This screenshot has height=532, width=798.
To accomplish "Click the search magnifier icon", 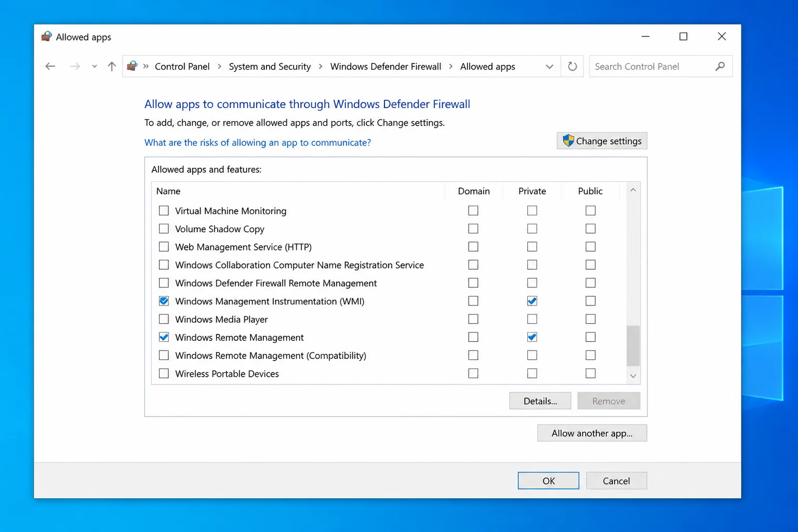I will coord(720,66).
